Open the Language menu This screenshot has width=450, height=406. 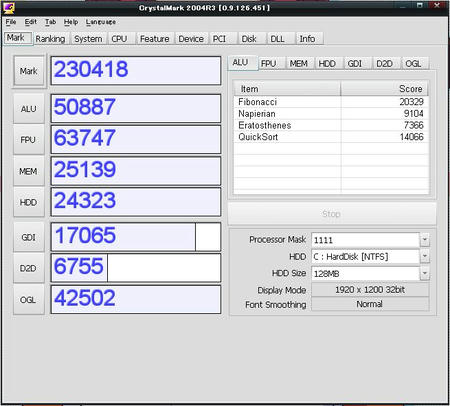(x=101, y=22)
